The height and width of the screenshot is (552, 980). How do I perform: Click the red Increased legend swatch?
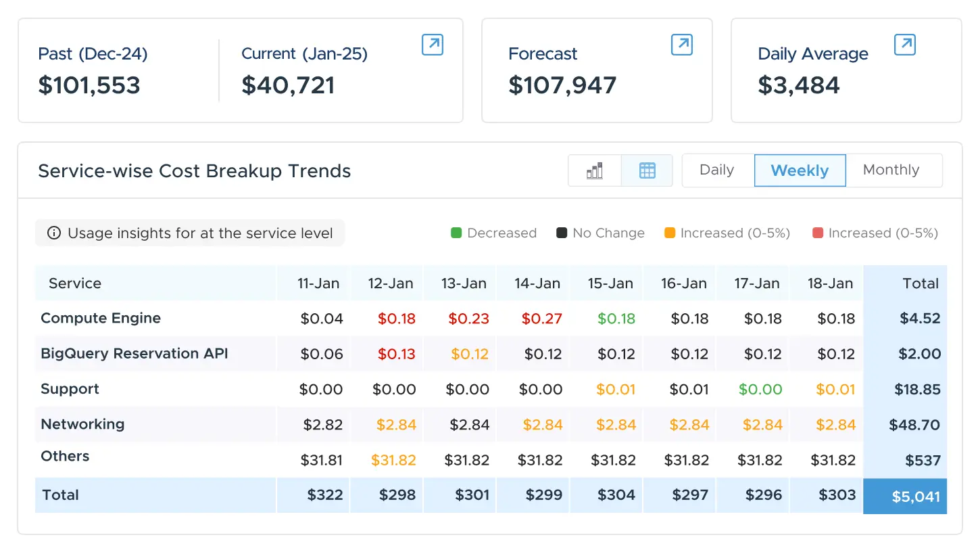tap(818, 233)
